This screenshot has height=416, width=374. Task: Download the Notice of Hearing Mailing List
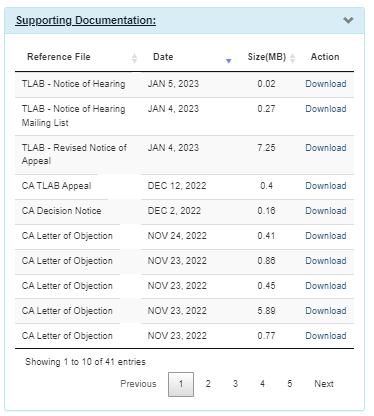[326, 109]
